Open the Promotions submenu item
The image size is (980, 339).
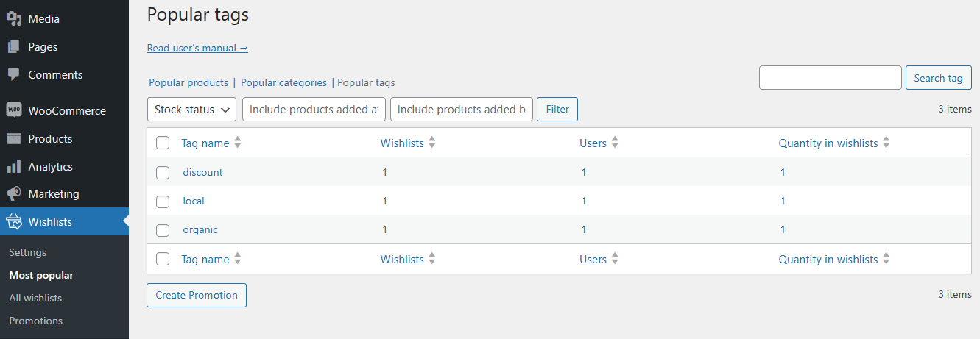point(35,321)
